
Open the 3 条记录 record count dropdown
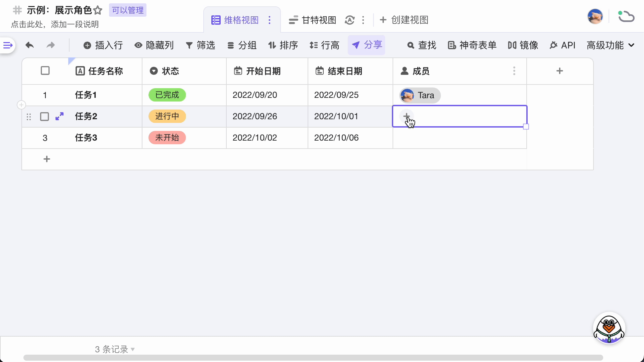[115, 349]
